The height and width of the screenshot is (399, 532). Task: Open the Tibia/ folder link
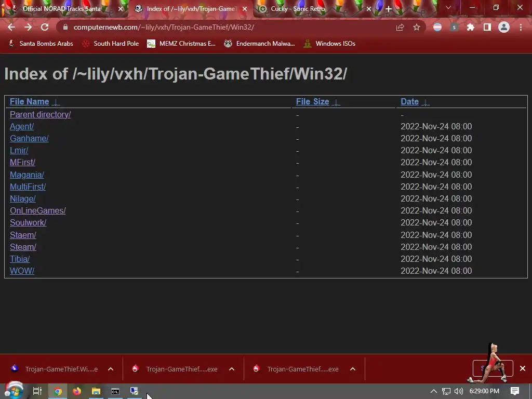pyautogui.click(x=20, y=259)
